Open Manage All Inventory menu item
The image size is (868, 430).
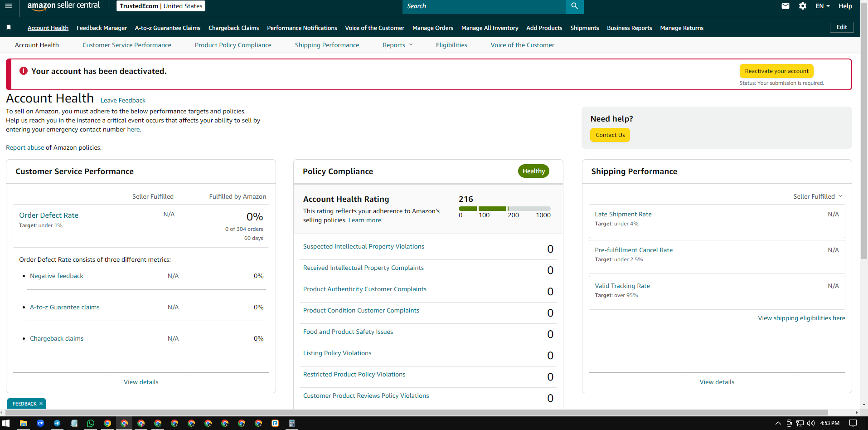tap(490, 28)
